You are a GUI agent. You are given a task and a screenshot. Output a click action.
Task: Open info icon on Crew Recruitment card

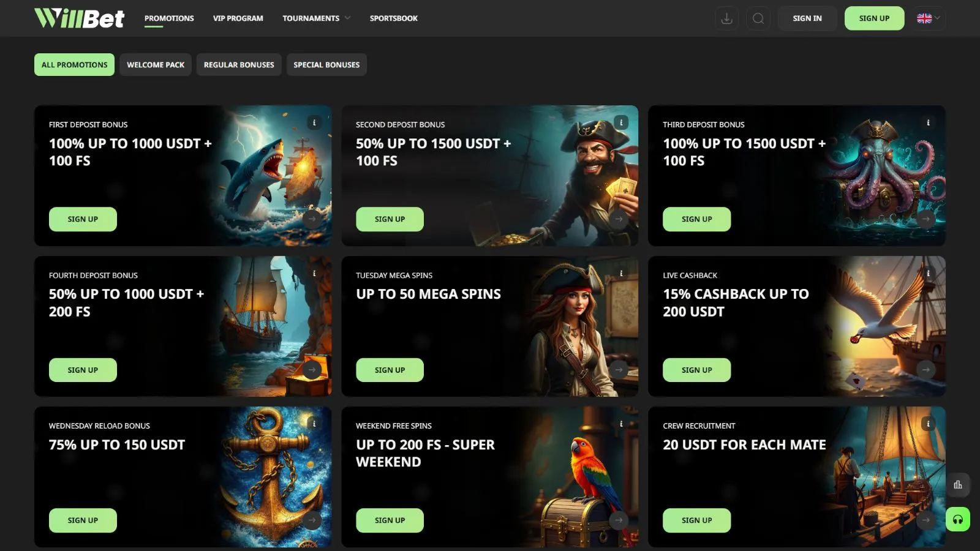coord(928,424)
